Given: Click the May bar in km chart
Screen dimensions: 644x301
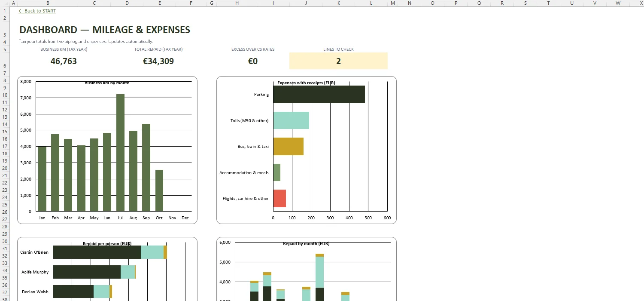Looking at the screenshot, I should (x=94, y=175).
